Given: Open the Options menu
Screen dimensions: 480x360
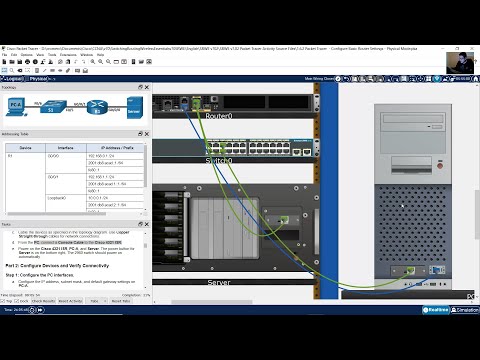Looking at the screenshot, I should point(27,55).
